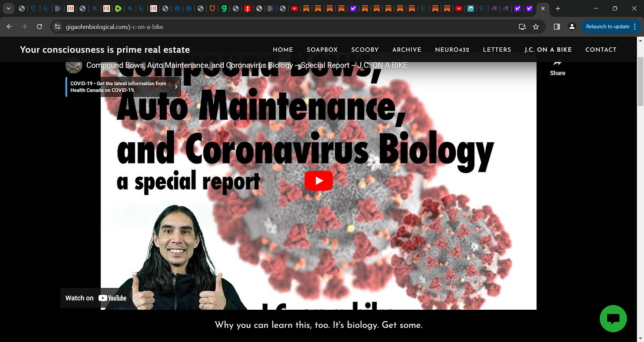Image resolution: width=644 pixels, height=342 pixels.
Task: Select J.C. ON A BIKE nav item
Action: tap(548, 49)
